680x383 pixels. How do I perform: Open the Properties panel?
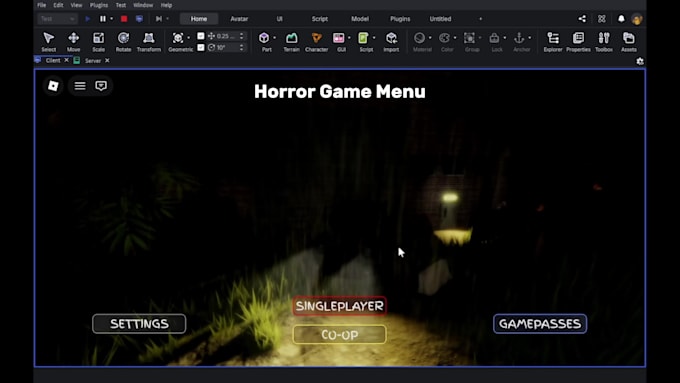[578, 42]
